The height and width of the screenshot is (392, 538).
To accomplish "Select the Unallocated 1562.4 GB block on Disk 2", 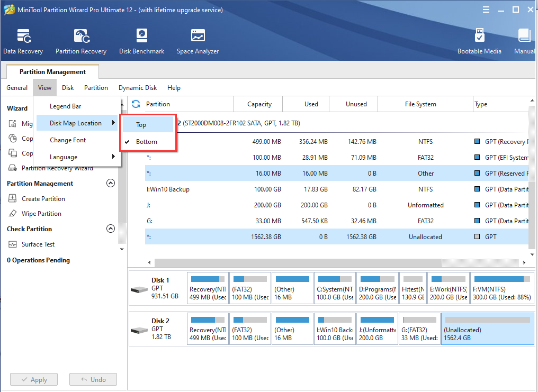I will tap(487, 329).
